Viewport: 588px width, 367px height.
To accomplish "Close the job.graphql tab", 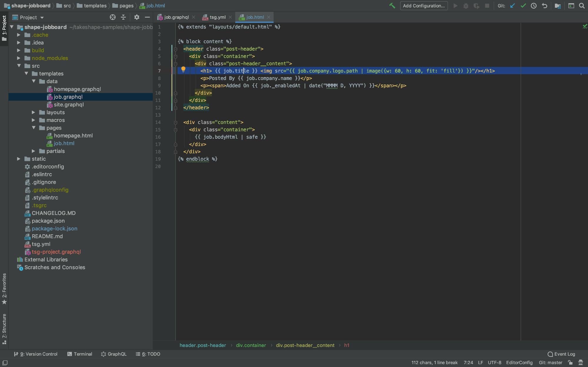I will pos(193,17).
